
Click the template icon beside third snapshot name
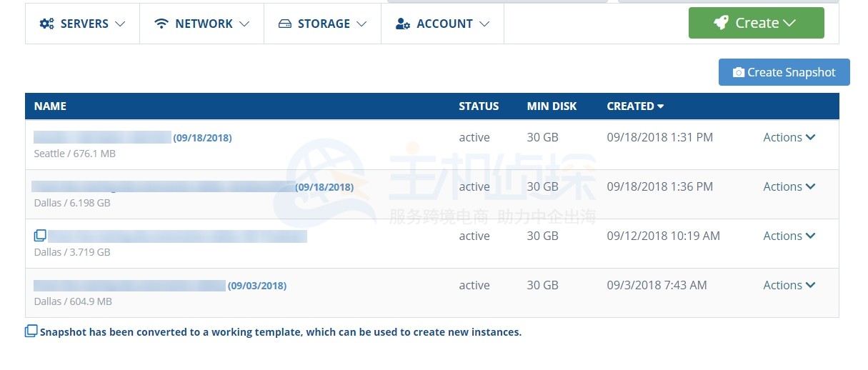(40, 235)
